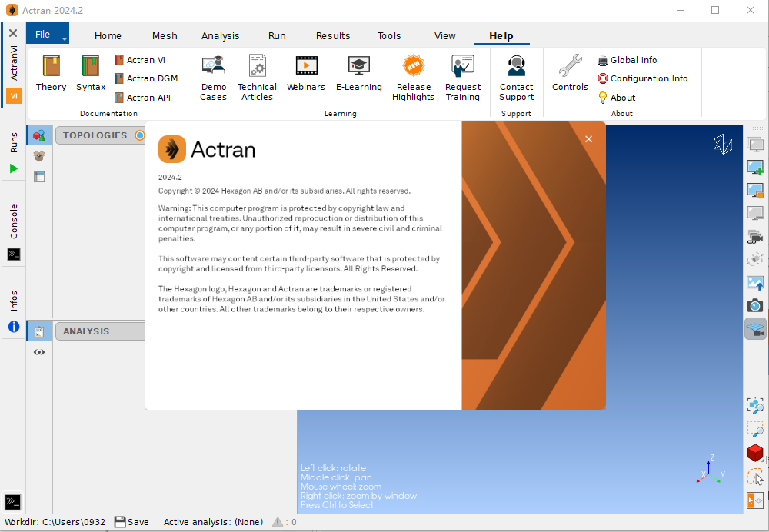769x532 pixels.
Task: Open the Syntax documentation book
Action: coord(91,72)
